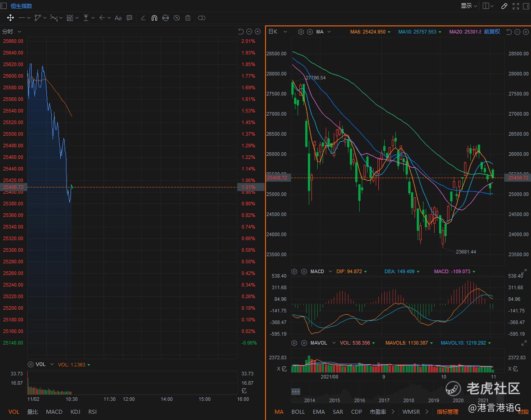Open 指标管理 indicator management
Screen dimensions: 531x420
click(448, 412)
